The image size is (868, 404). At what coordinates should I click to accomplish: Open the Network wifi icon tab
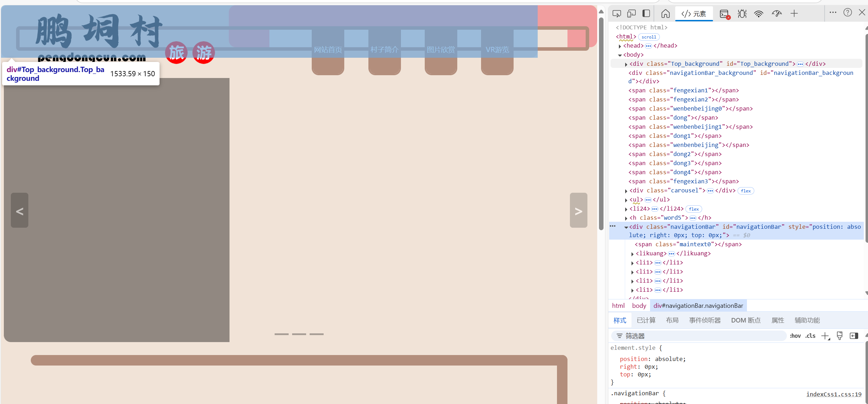pos(758,14)
